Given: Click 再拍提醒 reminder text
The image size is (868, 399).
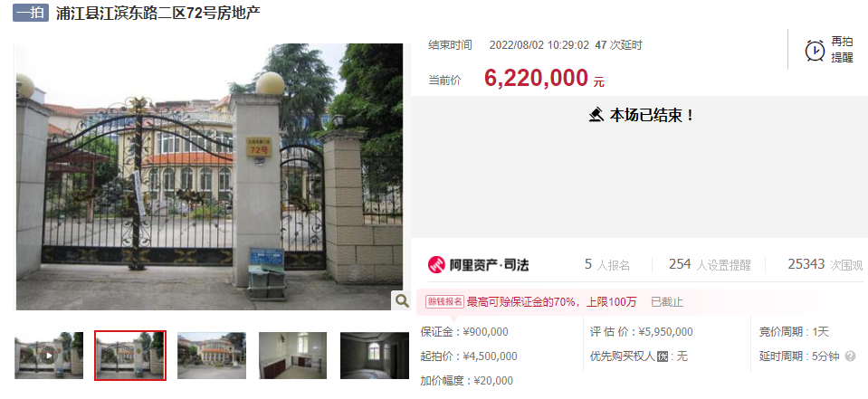Looking at the screenshot, I should click(x=842, y=50).
